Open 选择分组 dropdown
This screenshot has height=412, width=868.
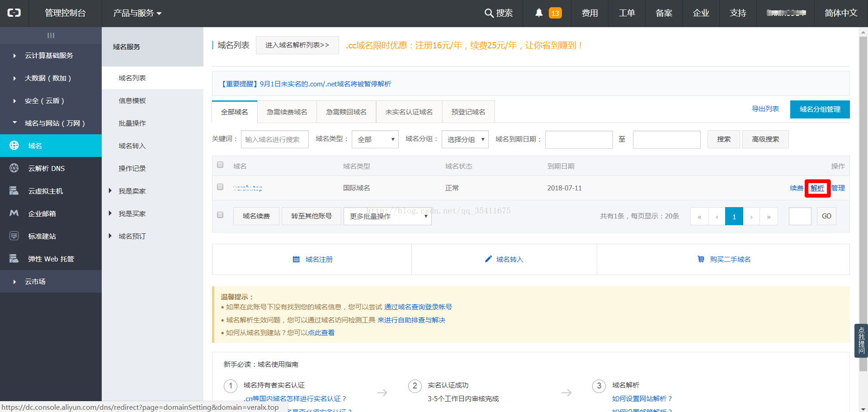pos(465,139)
